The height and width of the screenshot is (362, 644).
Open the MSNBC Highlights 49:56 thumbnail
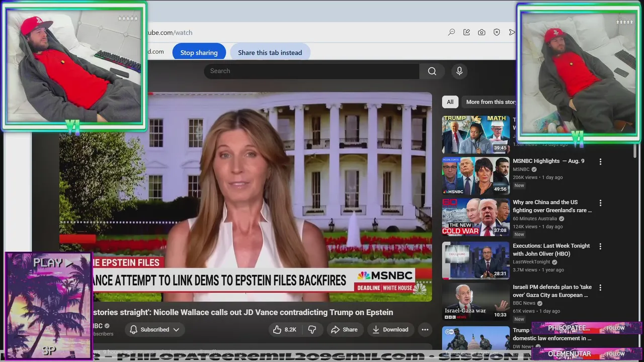pyautogui.click(x=476, y=176)
